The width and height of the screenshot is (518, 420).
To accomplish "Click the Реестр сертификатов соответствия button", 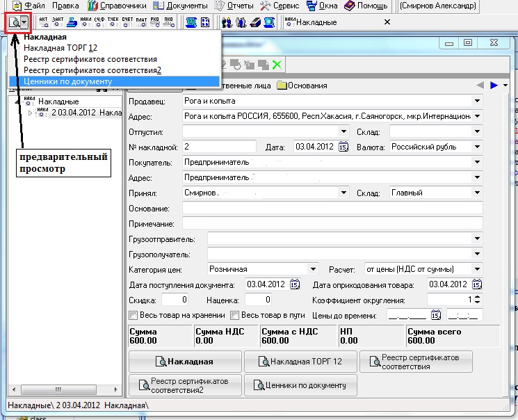I will click(x=416, y=362).
